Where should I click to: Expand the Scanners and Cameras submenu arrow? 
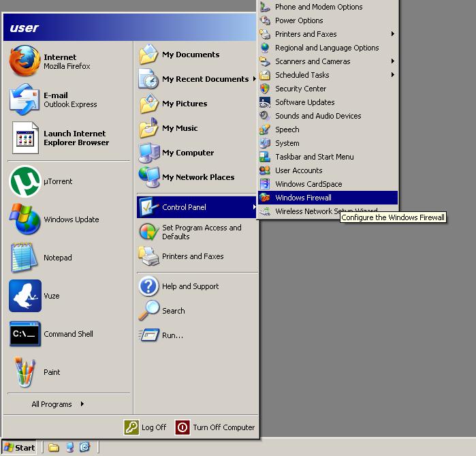[393, 61]
